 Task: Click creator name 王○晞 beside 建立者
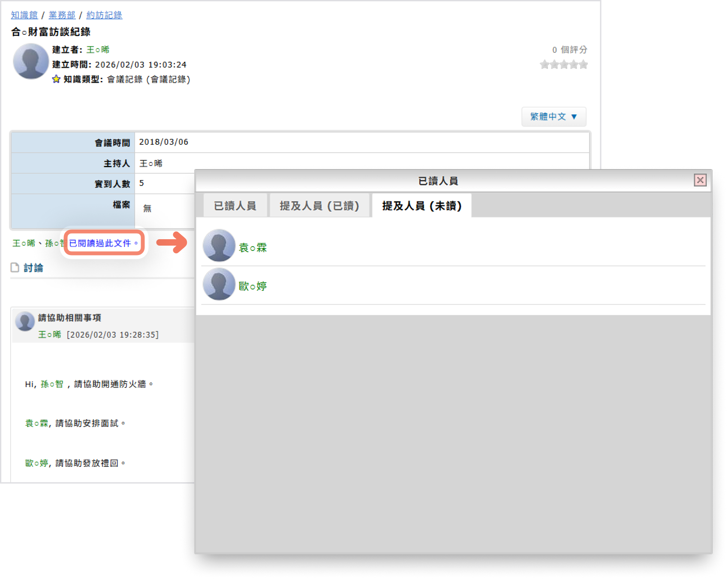(x=98, y=50)
